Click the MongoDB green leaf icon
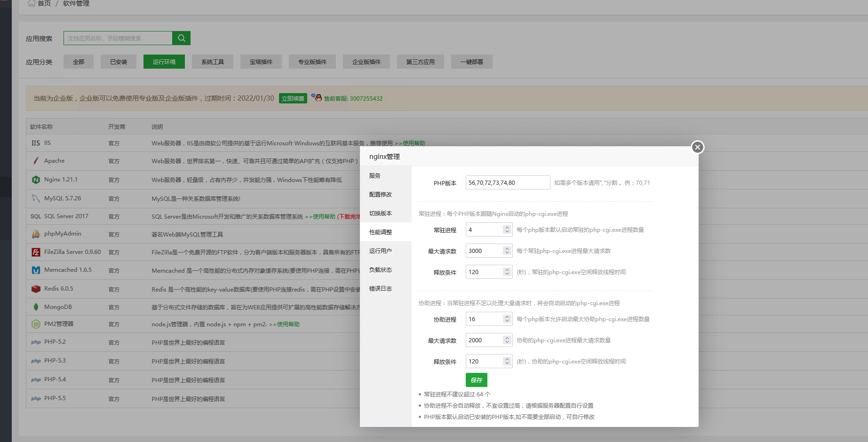The width and height of the screenshot is (868, 442). click(36, 307)
